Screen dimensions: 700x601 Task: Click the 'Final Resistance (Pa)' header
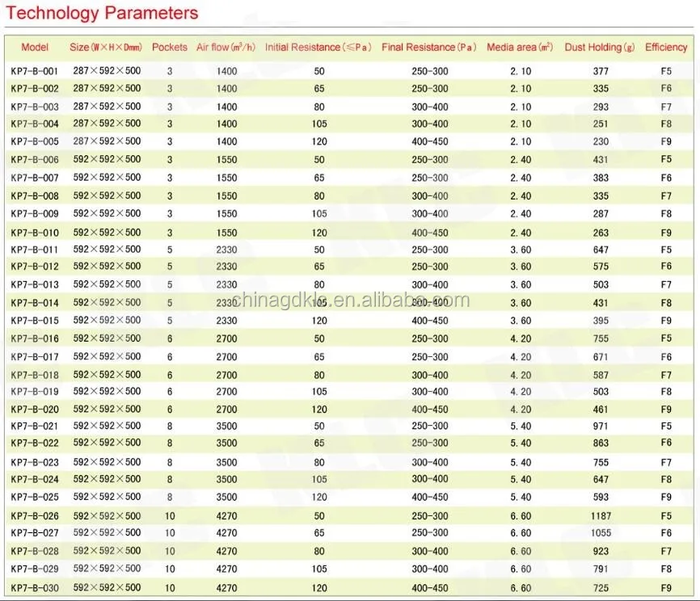(429, 48)
